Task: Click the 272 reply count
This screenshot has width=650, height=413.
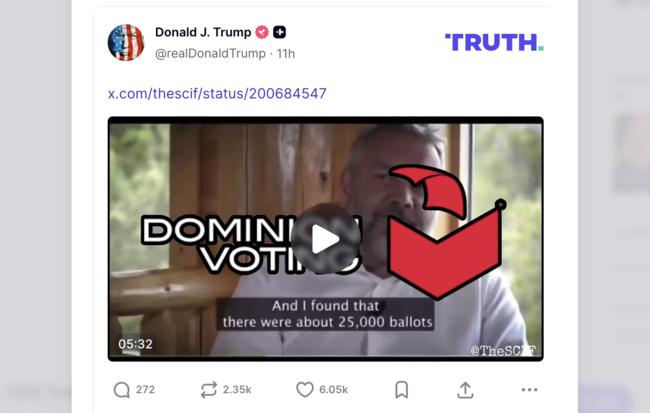Action: coord(146,390)
